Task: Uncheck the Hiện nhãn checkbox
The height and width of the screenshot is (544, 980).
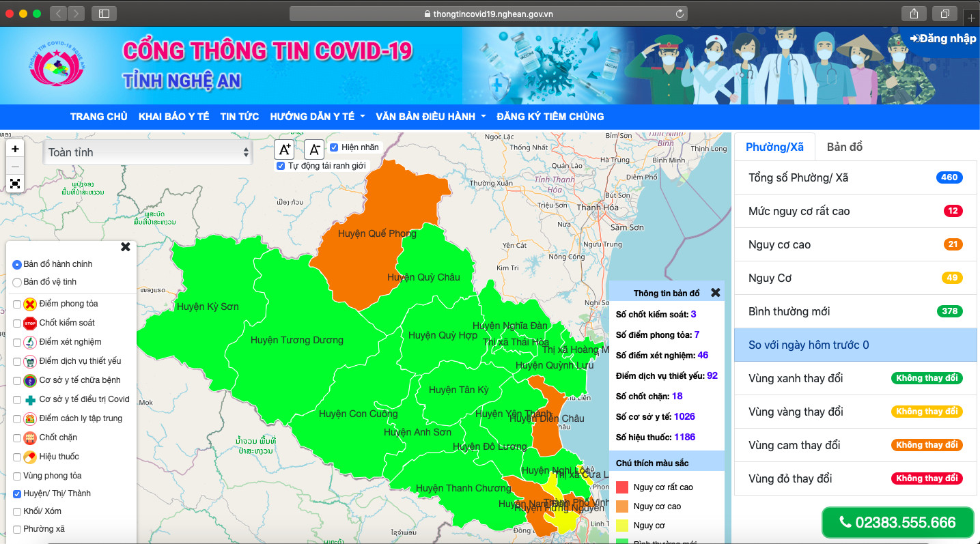Action: point(334,147)
